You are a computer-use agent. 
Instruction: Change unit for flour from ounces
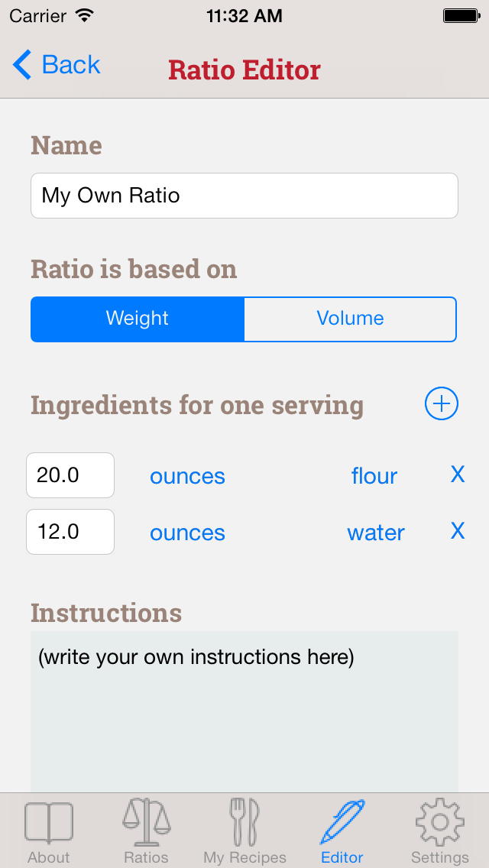coord(187,476)
